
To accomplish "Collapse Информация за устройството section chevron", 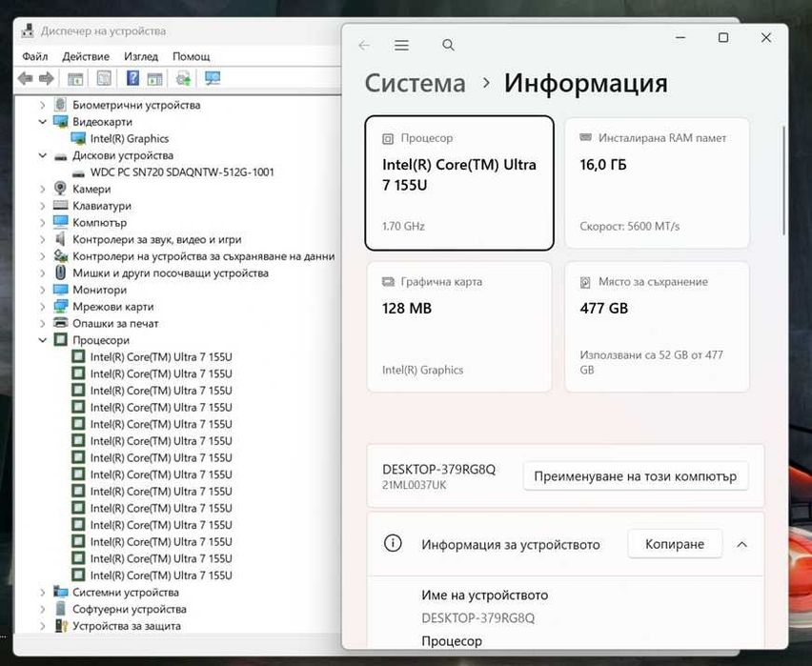I will (x=742, y=544).
